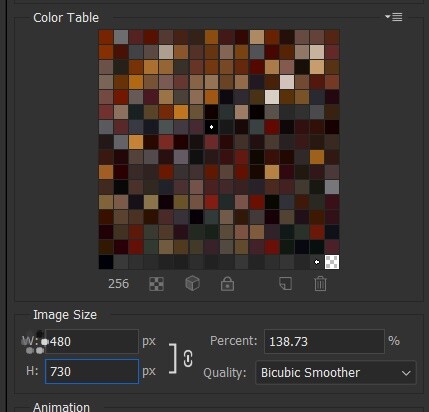Select the white swatch in fifth row
This screenshot has height=412, width=429.
coord(272,97)
